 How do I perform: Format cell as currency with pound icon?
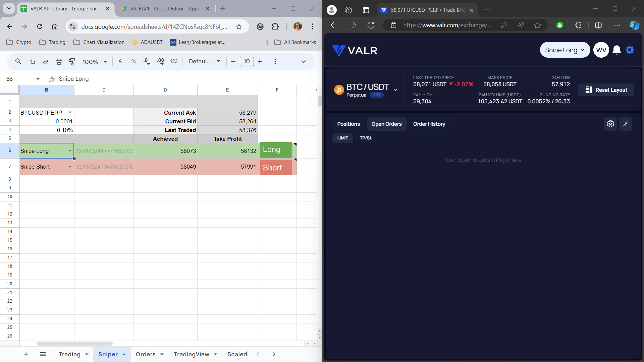120,62
